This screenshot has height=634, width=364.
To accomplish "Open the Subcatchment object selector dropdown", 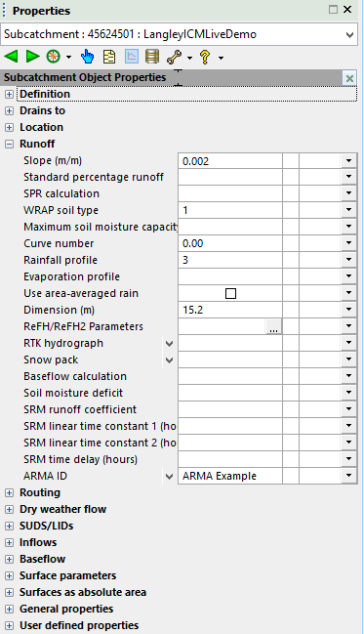I will [350, 34].
